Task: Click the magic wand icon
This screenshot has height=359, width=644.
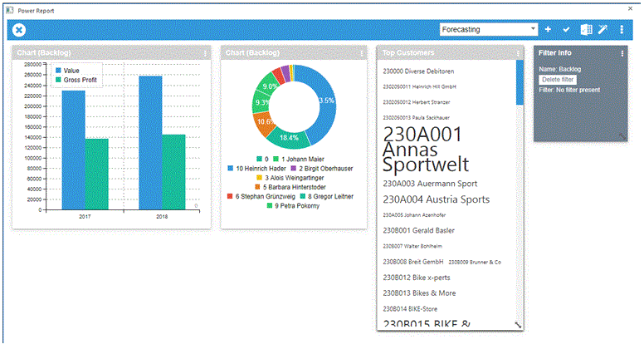Action: point(603,30)
